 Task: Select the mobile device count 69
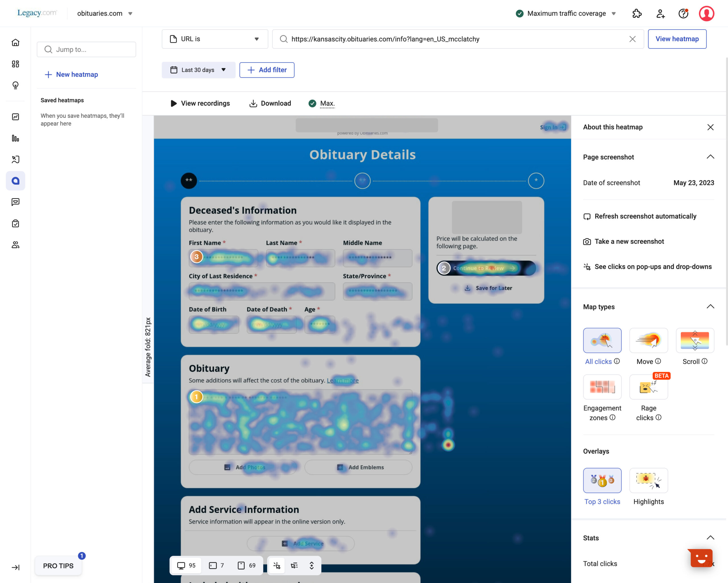pos(247,565)
